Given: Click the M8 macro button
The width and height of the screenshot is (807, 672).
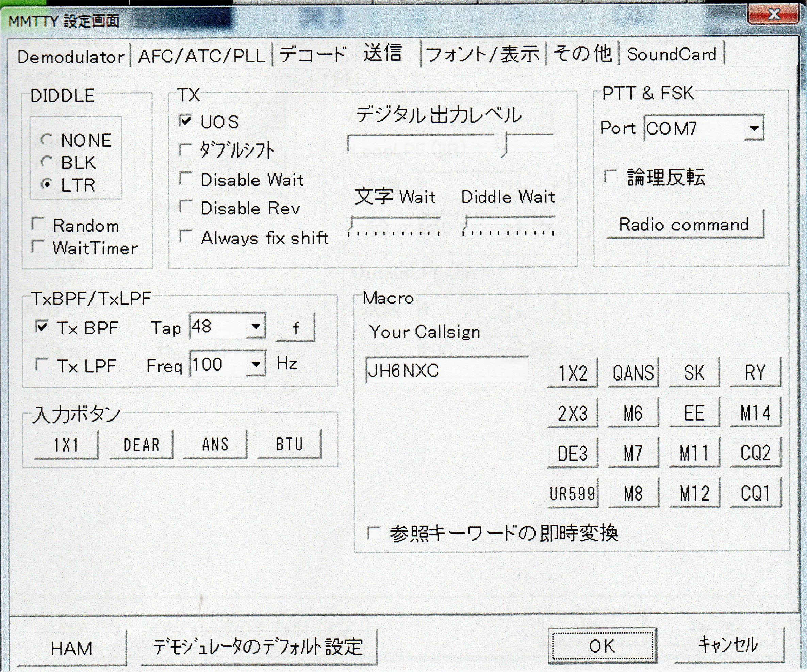Looking at the screenshot, I should [x=633, y=493].
